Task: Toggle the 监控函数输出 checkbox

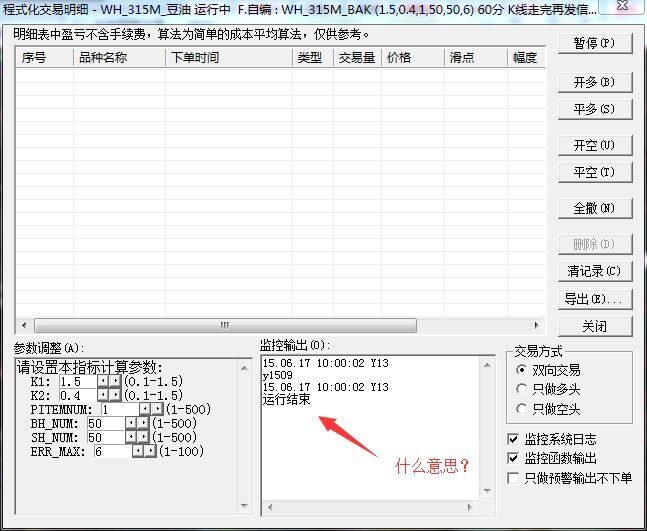Action: (x=514, y=458)
